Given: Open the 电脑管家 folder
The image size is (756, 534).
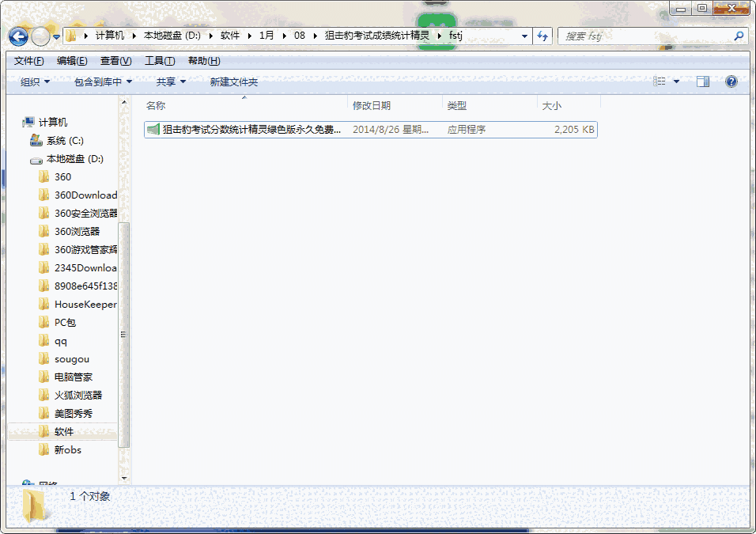Looking at the screenshot, I should (74, 377).
